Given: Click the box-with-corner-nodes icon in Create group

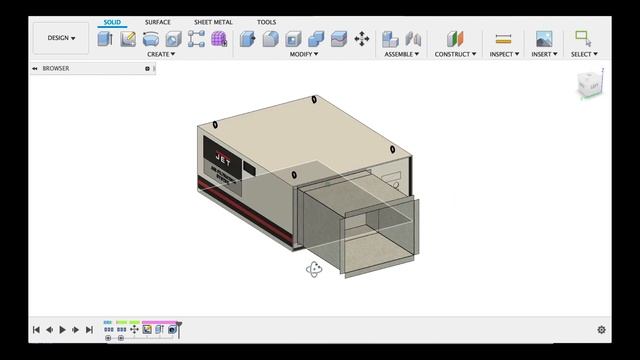Looking at the screenshot, I should [196, 39].
